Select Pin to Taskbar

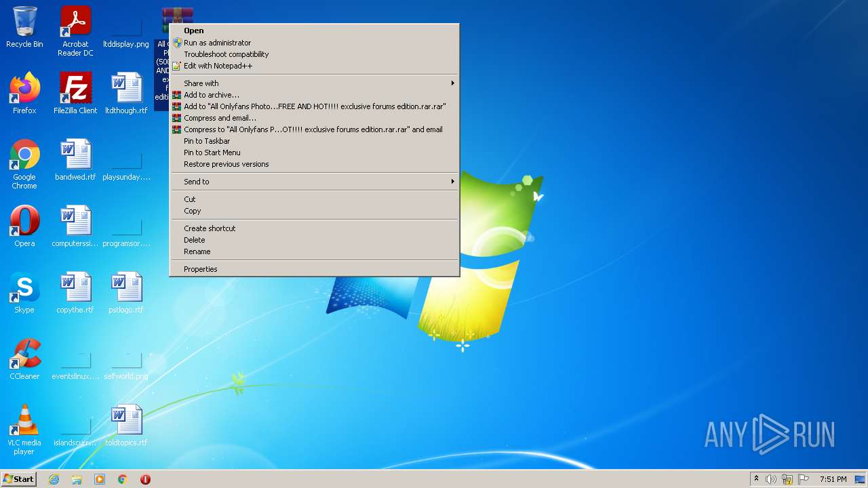point(314,141)
